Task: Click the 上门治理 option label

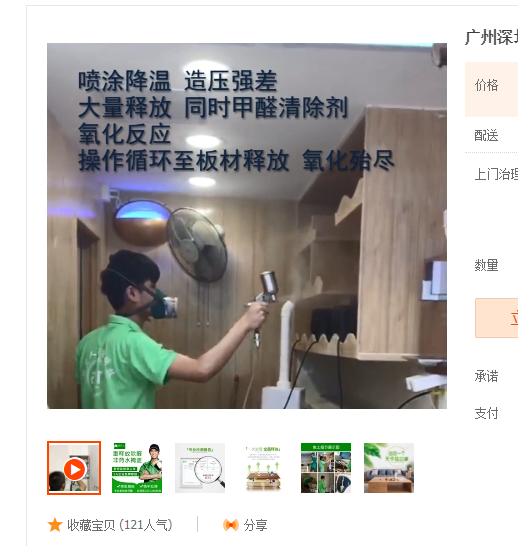Action: point(496,174)
